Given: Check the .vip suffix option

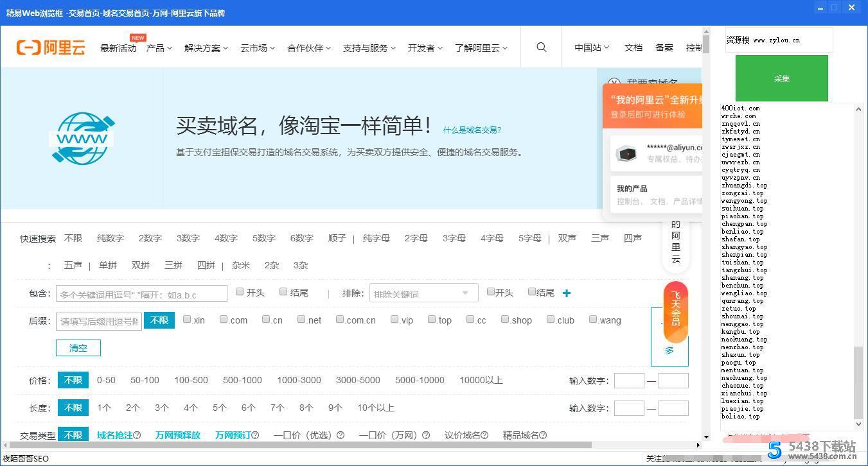Looking at the screenshot, I should coord(394,318).
